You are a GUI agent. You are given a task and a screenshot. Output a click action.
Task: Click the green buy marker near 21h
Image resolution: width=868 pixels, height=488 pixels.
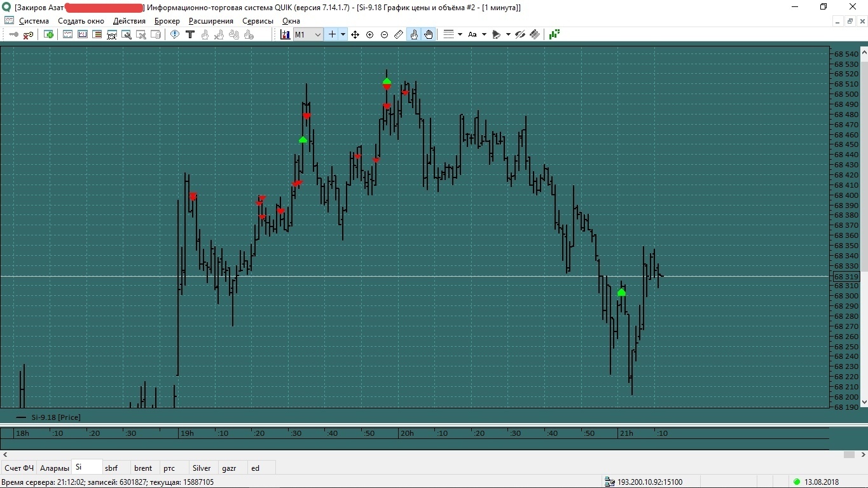[x=621, y=293]
